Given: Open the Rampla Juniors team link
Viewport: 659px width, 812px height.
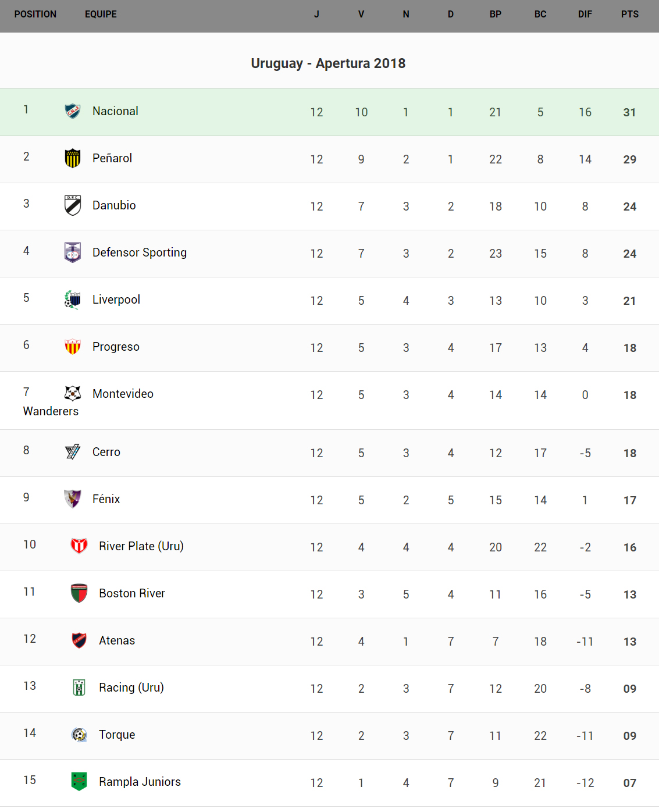Looking at the screenshot, I should pyautogui.click(x=140, y=782).
